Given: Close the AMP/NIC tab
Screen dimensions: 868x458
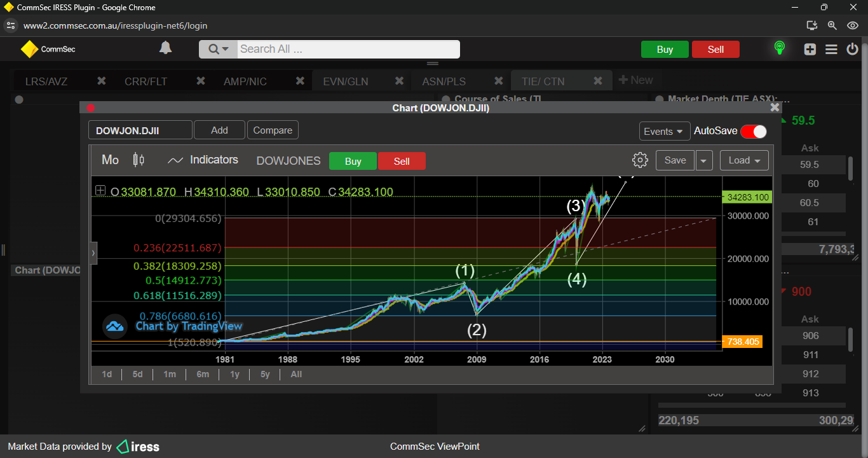Looking at the screenshot, I should (x=300, y=81).
